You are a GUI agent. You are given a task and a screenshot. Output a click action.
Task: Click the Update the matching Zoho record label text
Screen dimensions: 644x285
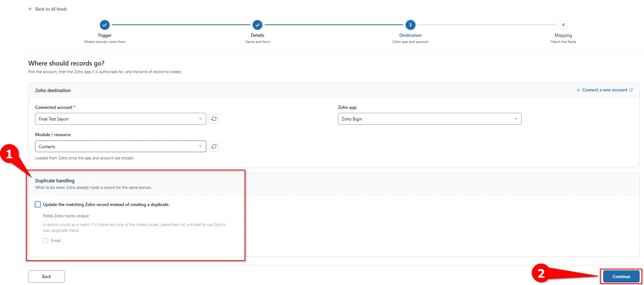(x=106, y=205)
